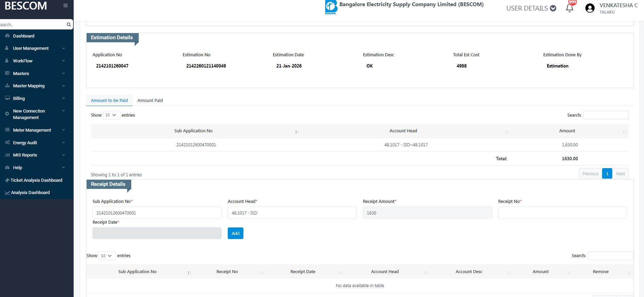Open Ticket Analysis Dashboard
The height and width of the screenshot is (297, 644).
click(x=36, y=180)
